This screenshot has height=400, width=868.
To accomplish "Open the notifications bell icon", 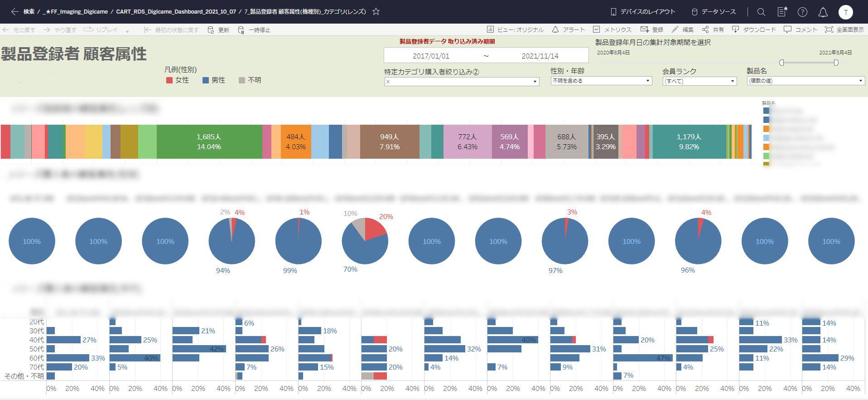I will tap(823, 12).
